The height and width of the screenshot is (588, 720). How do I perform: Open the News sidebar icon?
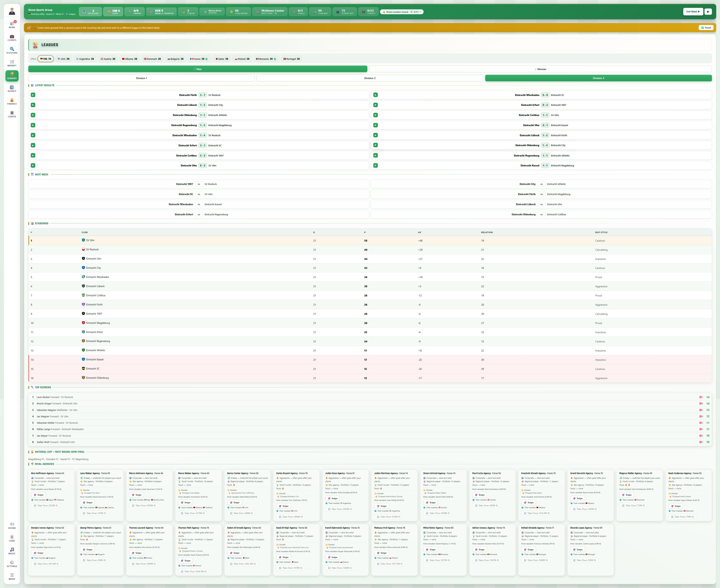point(12,25)
